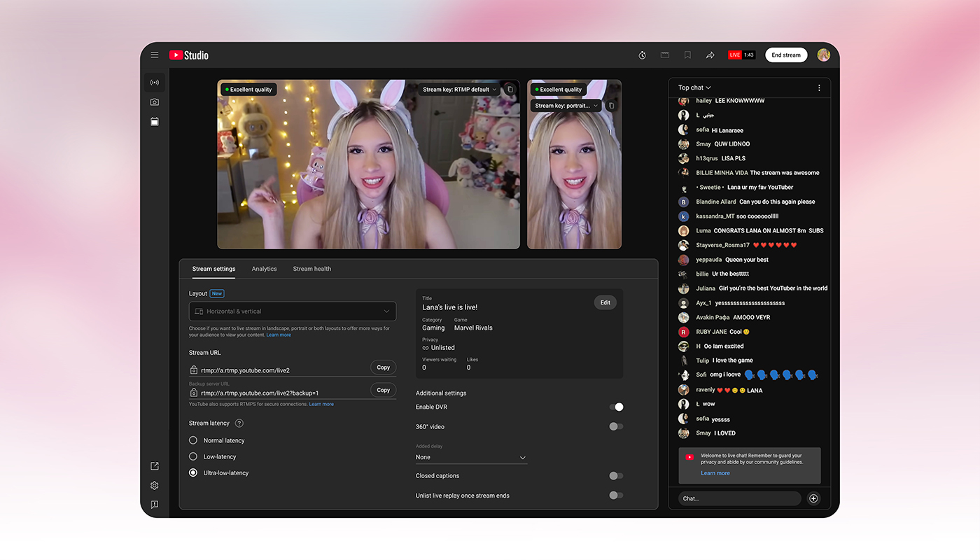
Task: Click the manage videos icon in the sidebar
Action: (154, 121)
